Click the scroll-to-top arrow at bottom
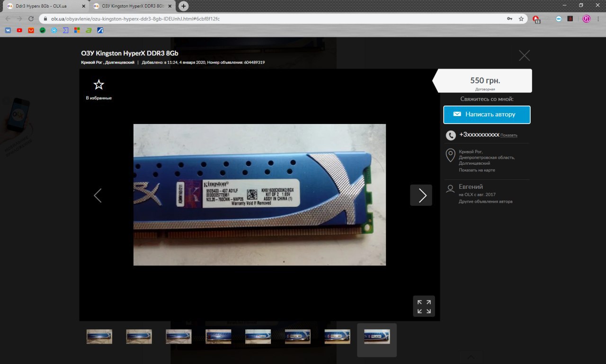Viewport: 606px width, 364px height. tap(470, 357)
